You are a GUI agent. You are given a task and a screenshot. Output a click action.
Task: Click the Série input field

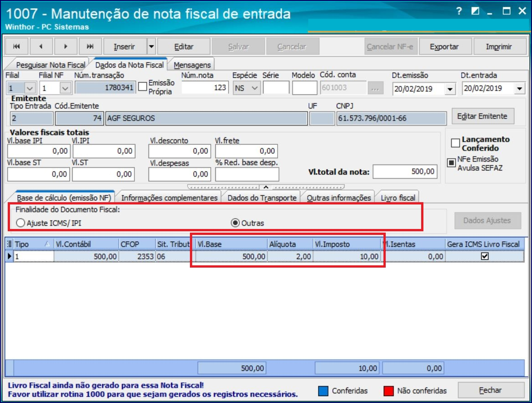(x=276, y=88)
